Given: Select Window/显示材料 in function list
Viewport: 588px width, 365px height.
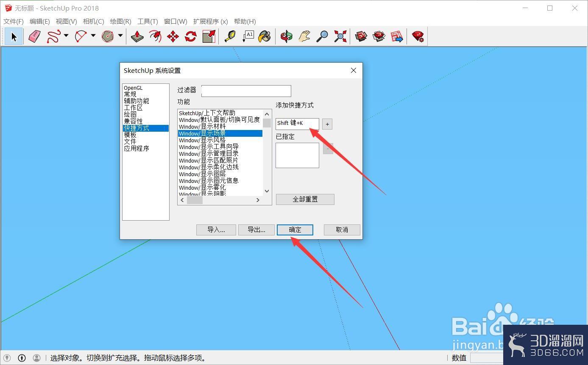Looking at the screenshot, I should pyautogui.click(x=202, y=127).
